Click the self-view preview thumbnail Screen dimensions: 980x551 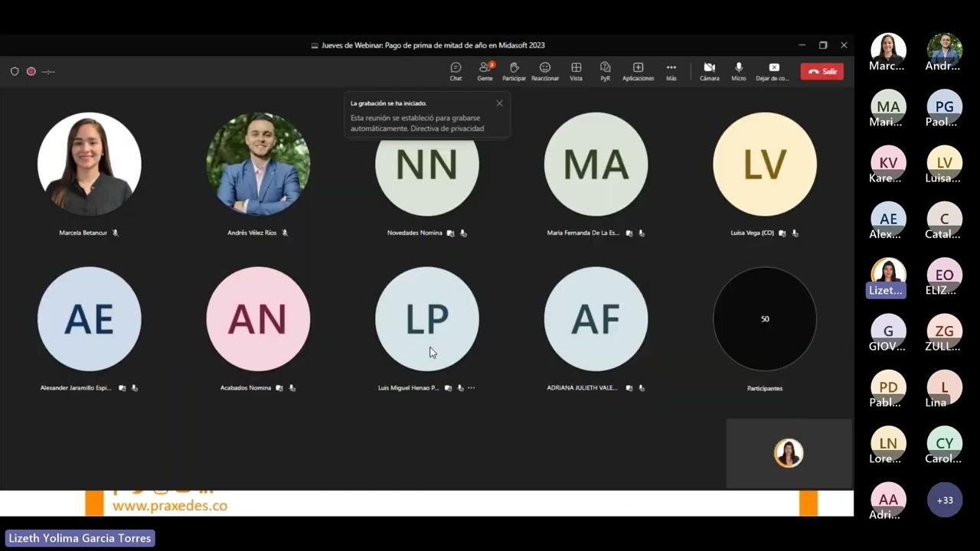(789, 453)
